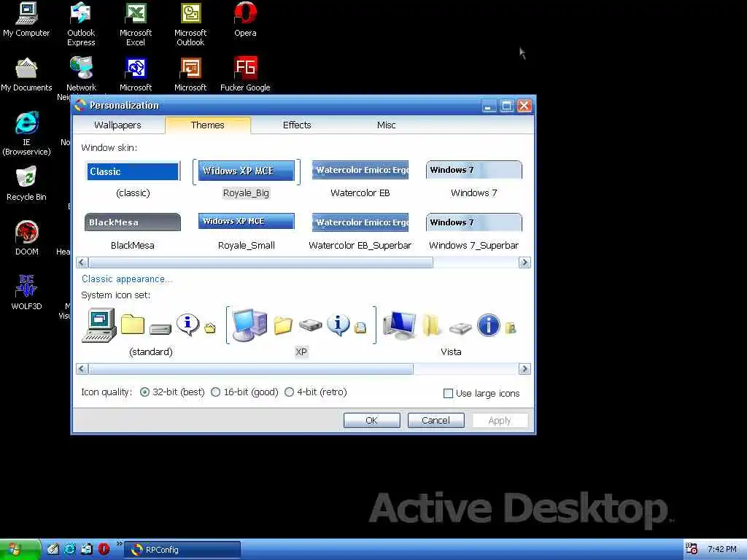Screen dimensions: 747x560
Task: Open the orange Microsoft PowerPoint-style desktop icon
Action: pos(190,75)
